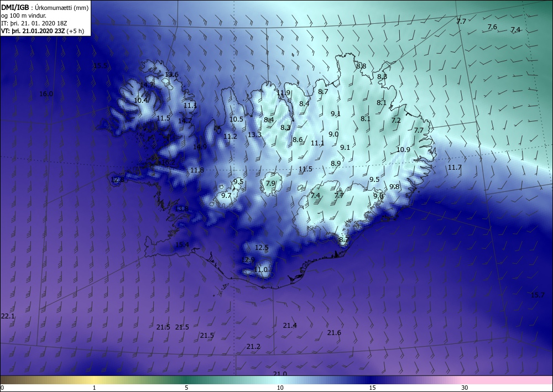Image resolution: width=553 pixels, height=392 pixels.
Task: Click the map value 11.9
Action: click(283, 93)
